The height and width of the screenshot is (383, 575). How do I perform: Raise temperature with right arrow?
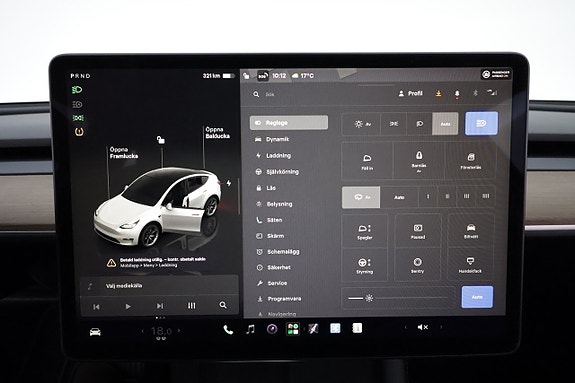[x=179, y=331]
